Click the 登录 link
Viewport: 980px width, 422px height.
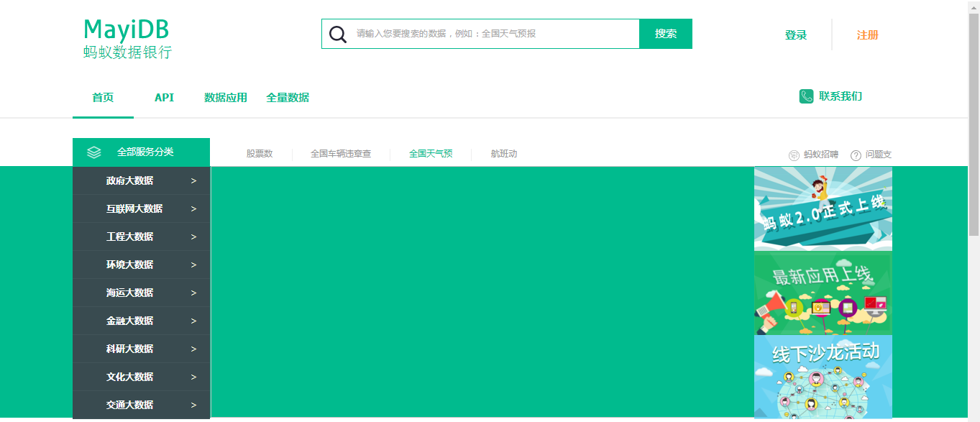[x=795, y=34]
